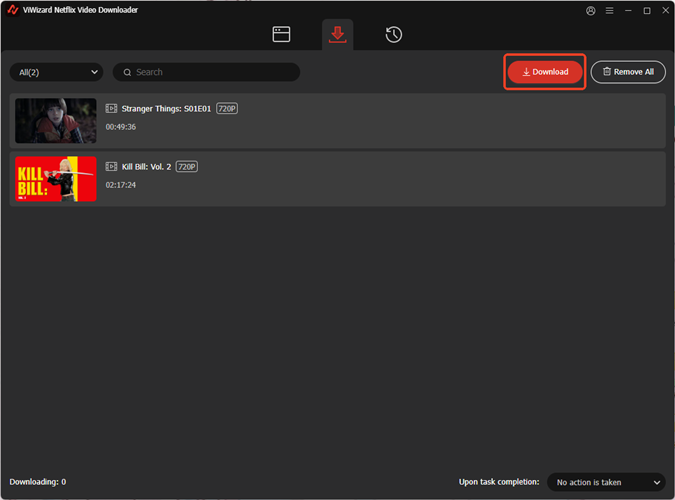
Task: Click Remove All button
Action: click(x=628, y=72)
